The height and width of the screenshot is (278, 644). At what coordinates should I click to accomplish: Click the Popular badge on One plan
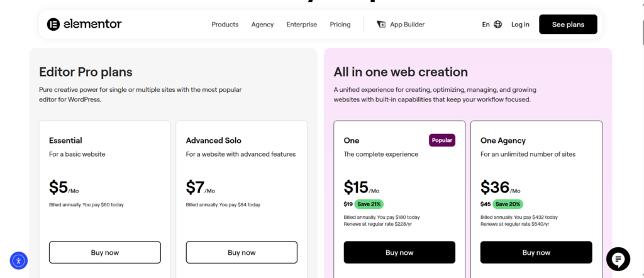pyautogui.click(x=442, y=140)
